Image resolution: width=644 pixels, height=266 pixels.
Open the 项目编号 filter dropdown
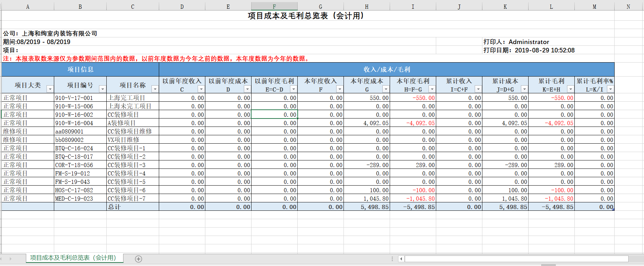102,89
